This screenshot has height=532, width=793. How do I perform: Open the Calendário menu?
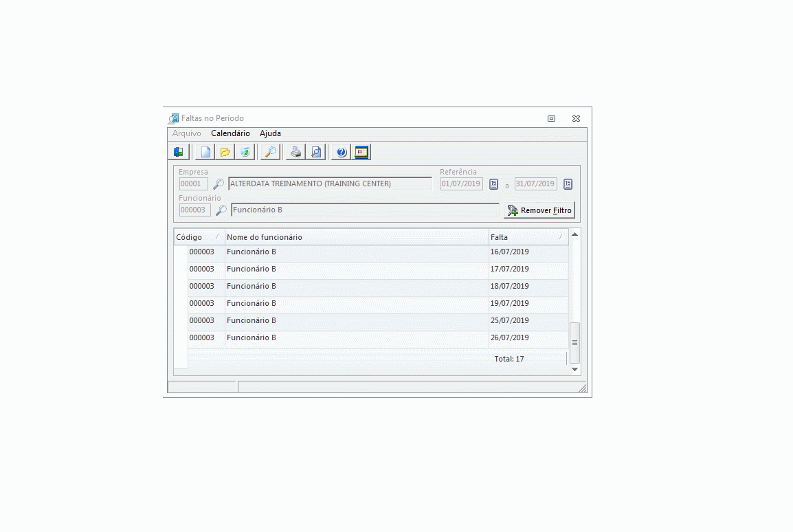point(231,133)
